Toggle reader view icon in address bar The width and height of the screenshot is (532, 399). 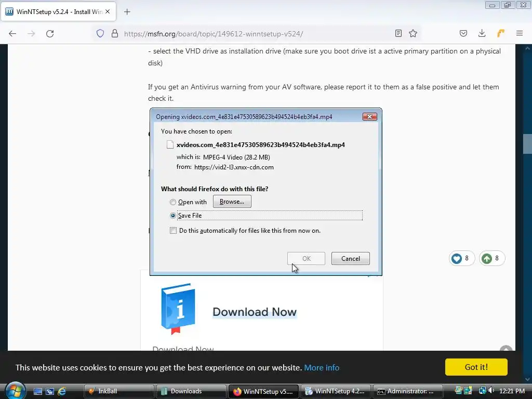click(398, 33)
